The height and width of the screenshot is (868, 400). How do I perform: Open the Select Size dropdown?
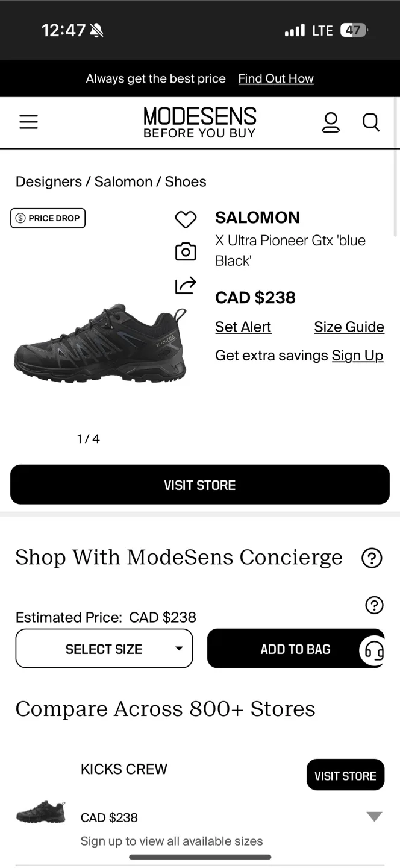(104, 649)
